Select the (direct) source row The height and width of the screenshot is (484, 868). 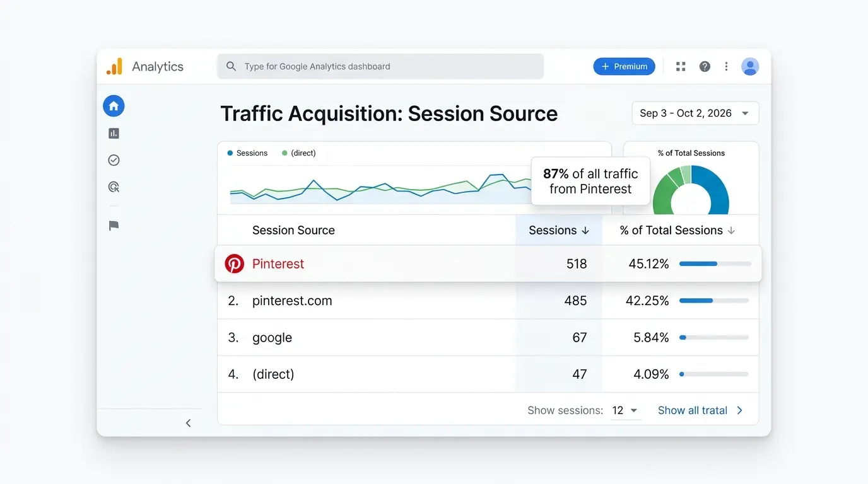coord(488,374)
